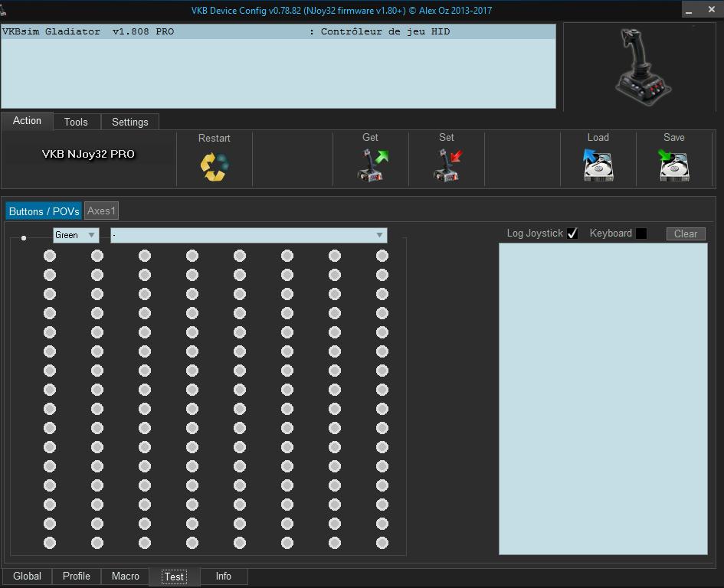The height and width of the screenshot is (588, 724).
Task: Expand the wide dash dropdown beside Green
Action: click(x=249, y=235)
